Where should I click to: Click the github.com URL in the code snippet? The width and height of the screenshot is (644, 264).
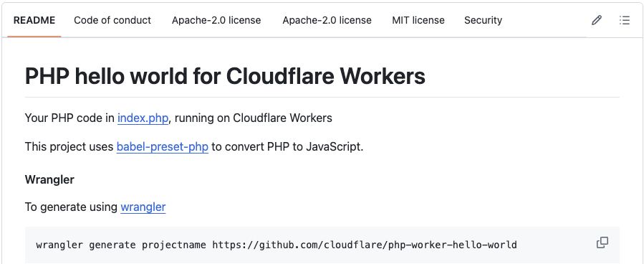pos(365,245)
